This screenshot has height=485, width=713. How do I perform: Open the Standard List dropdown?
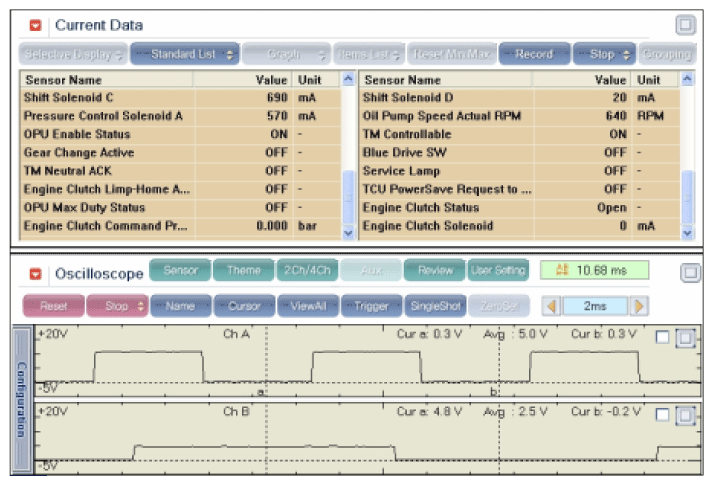(x=185, y=55)
